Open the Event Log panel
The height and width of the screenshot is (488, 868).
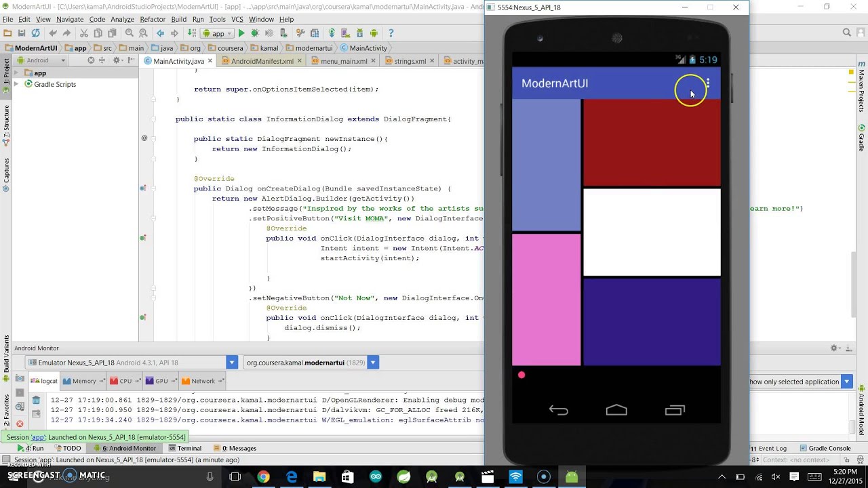769,448
